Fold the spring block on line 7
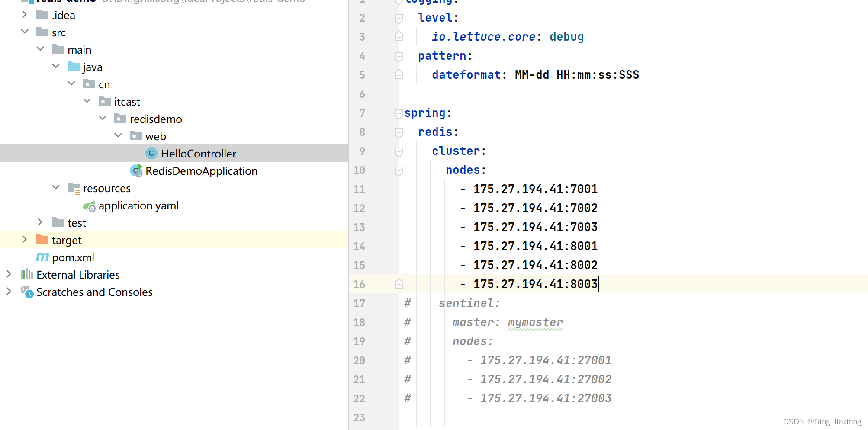Viewport: 868px width, 430px height. [x=399, y=113]
